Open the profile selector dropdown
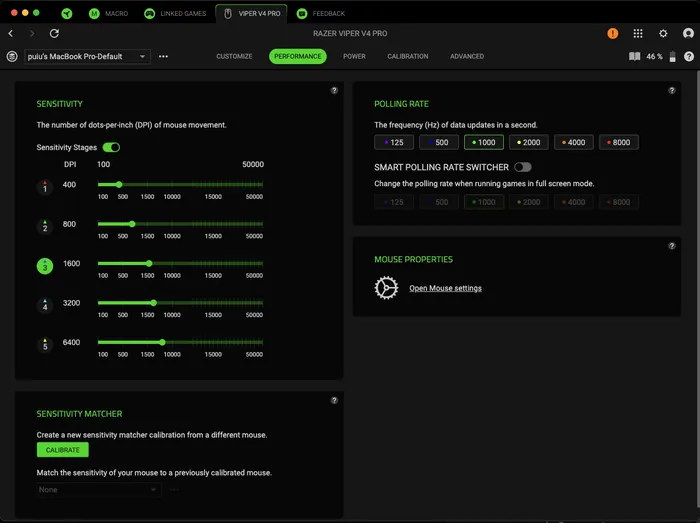Image resolution: width=700 pixels, height=523 pixels. coord(87,57)
